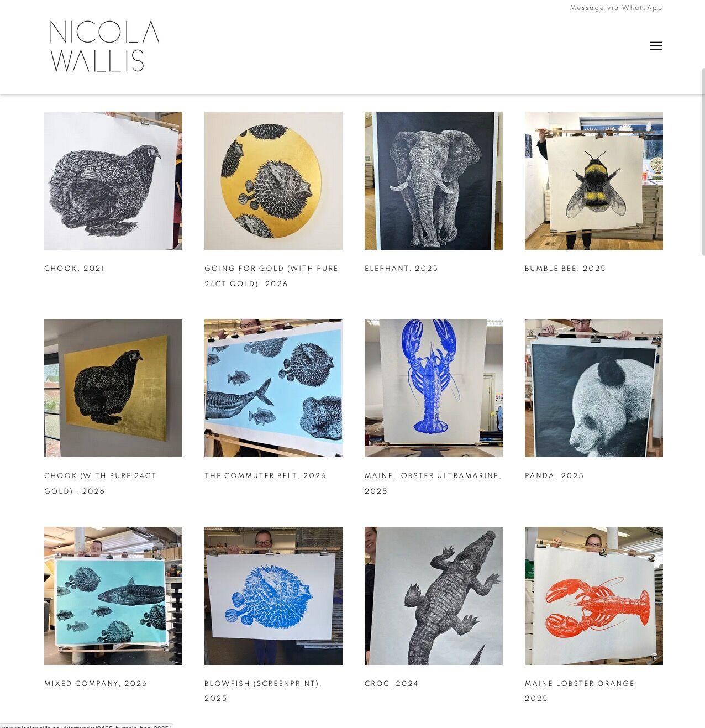Viewport: 705px width, 728px height.
Task: Open the Chook 2021 artwork thumbnail
Action: (113, 181)
